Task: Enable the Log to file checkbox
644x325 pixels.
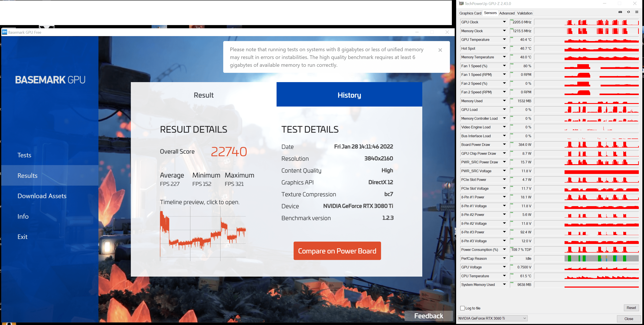Action: pos(462,308)
